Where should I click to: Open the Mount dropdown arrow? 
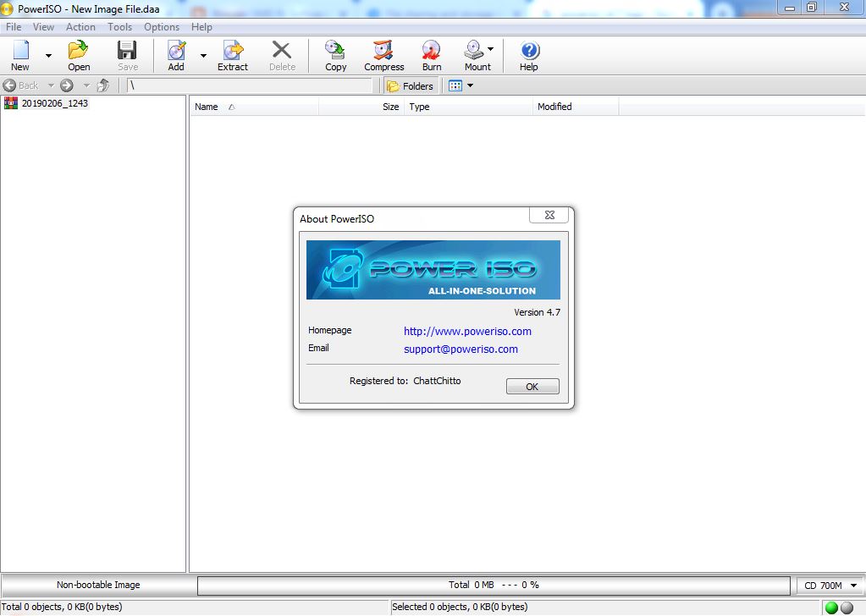tap(490, 49)
